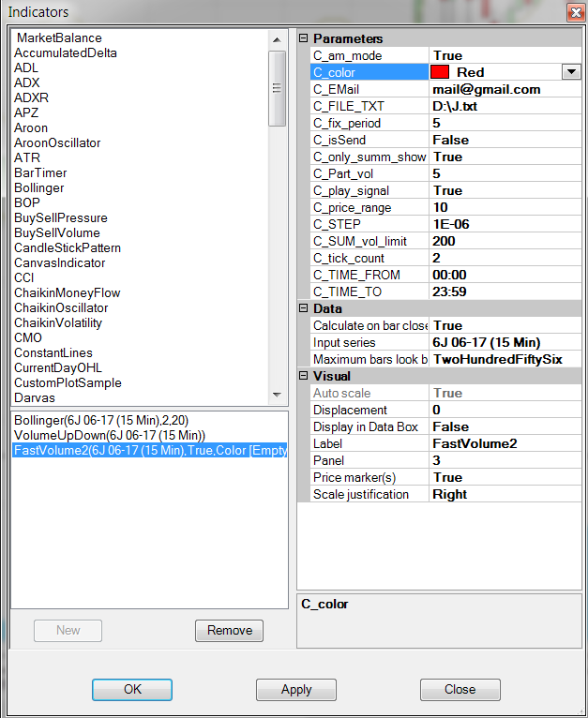Select BuySellPressure indicator

click(61, 218)
